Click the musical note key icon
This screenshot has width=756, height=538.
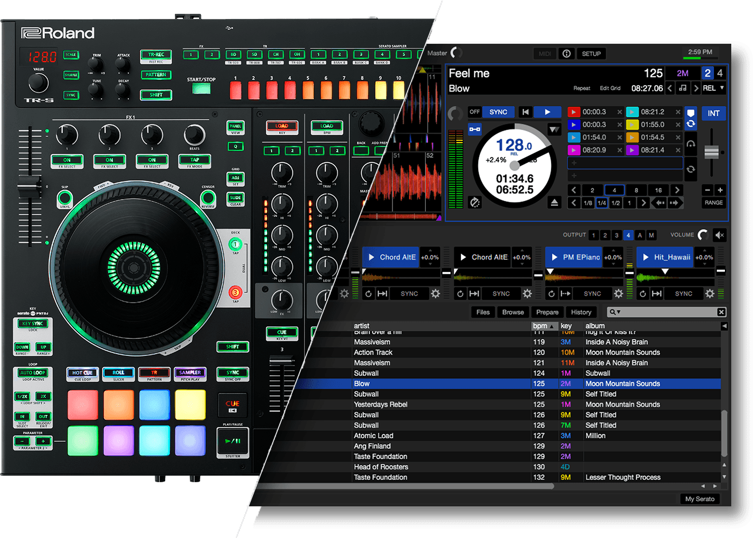coord(683,88)
